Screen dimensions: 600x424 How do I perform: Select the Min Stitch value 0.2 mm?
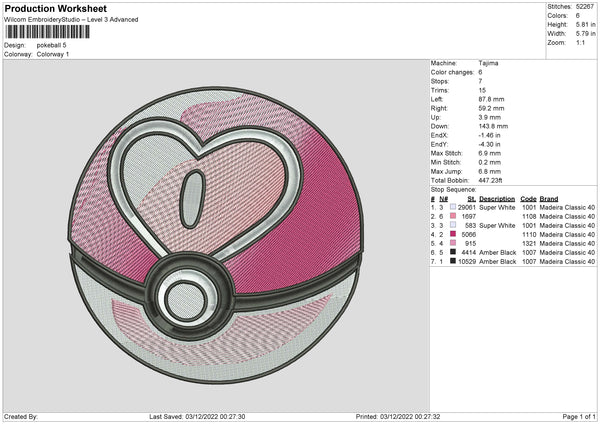pos(489,162)
